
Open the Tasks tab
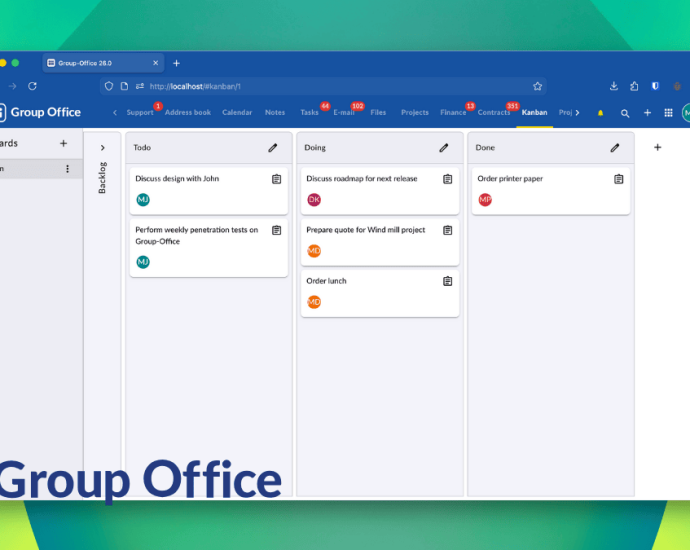click(309, 113)
